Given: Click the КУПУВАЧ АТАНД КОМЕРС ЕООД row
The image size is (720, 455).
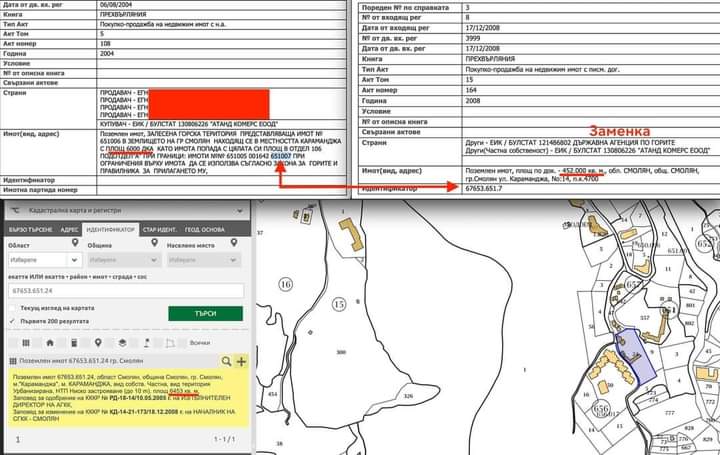Looking at the screenshot, I should (x=221, y=124).
